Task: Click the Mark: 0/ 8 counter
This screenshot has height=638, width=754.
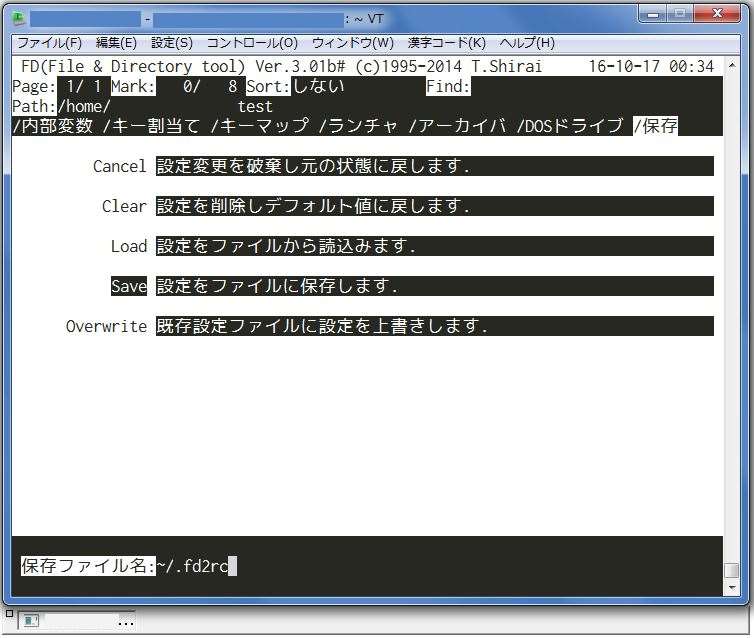Action: pos(174,87)
